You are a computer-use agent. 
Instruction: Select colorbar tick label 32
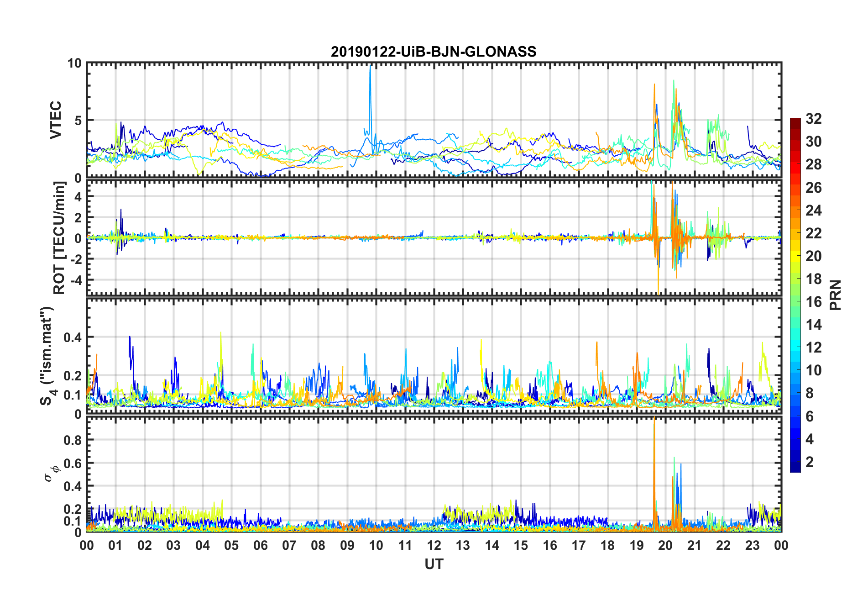814,119
